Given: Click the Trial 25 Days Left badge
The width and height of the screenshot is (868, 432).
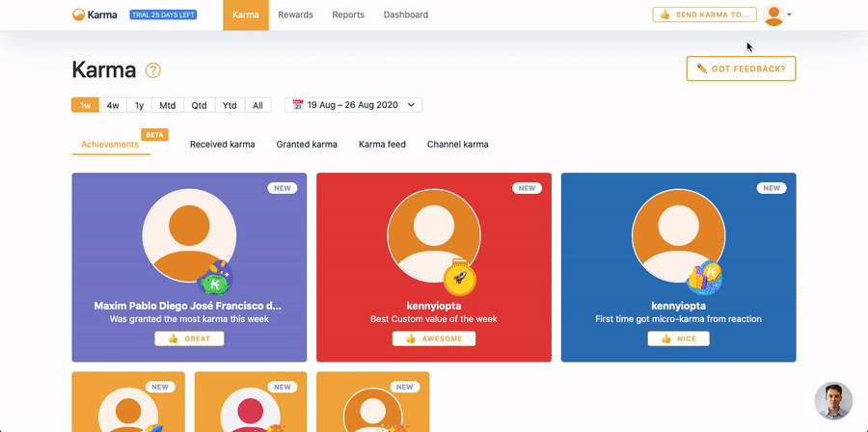Looking at the screenshot, I should tap(163, 14).
